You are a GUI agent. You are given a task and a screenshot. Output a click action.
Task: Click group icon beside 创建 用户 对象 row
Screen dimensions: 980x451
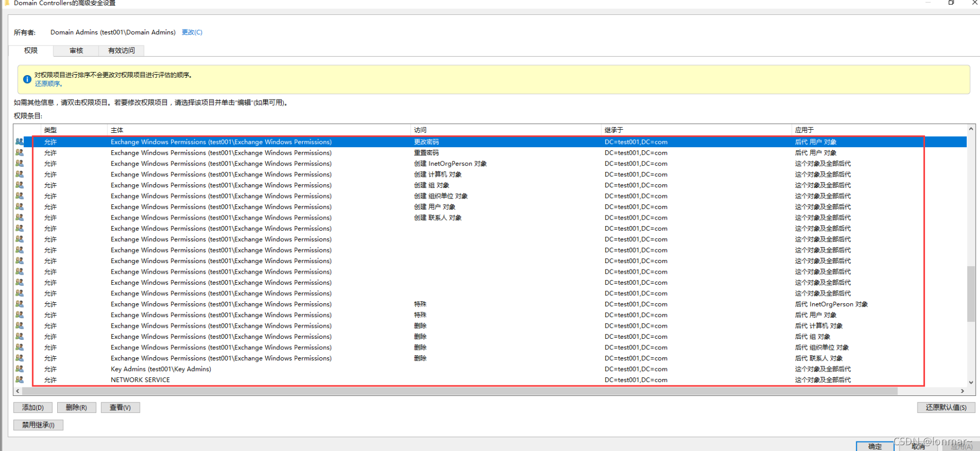(20, 207)
